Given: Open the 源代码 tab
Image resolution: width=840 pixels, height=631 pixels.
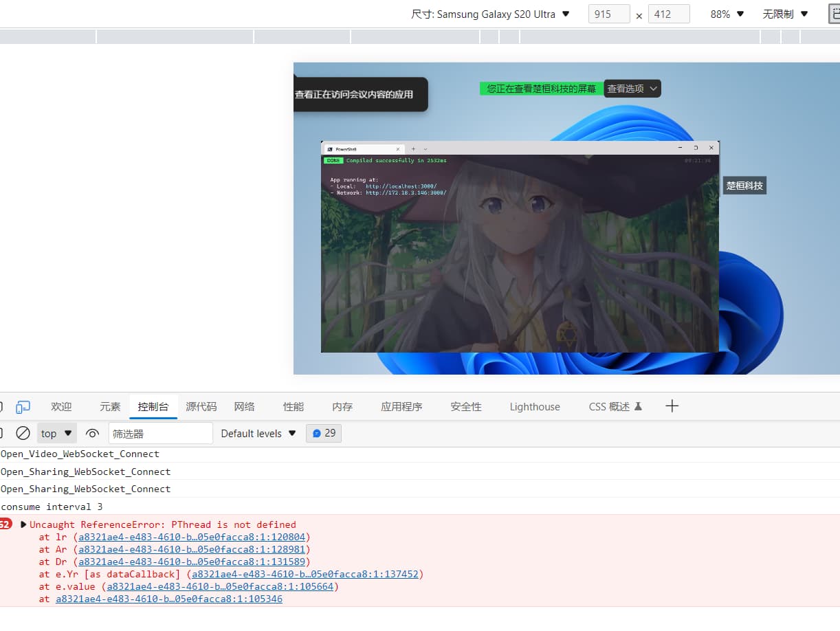Looking at the screenshot, I should pyautogui.click(x=201, y=407).
